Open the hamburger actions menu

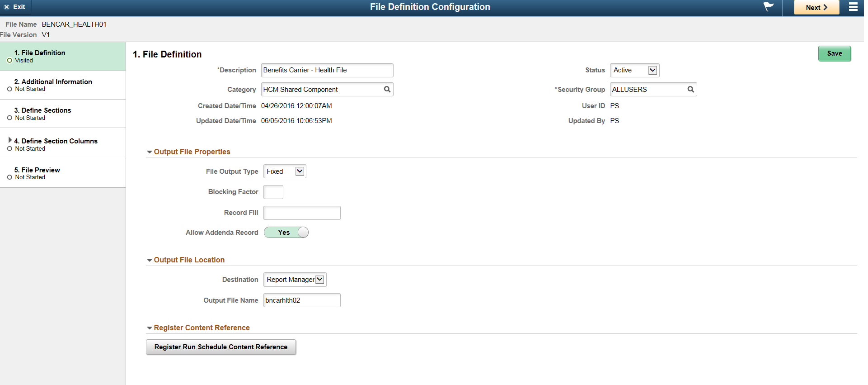coord(853,7)
